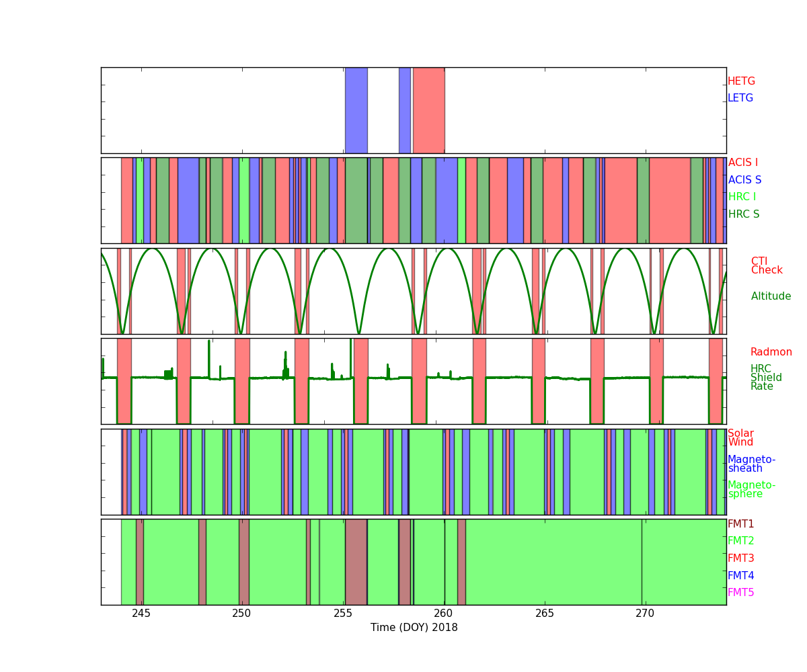807x672 pixels.
Task: Click the HRC S legend label
Action: pos(743,214)
